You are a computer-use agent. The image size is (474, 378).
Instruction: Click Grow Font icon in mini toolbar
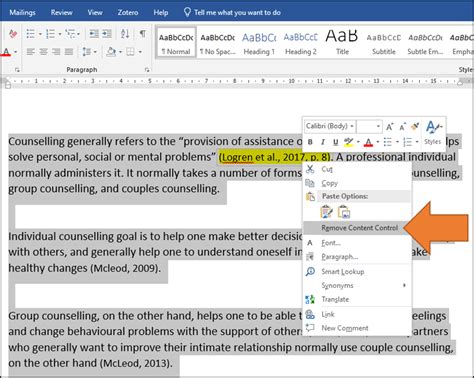pyautogui.click(x=389, y=127)
